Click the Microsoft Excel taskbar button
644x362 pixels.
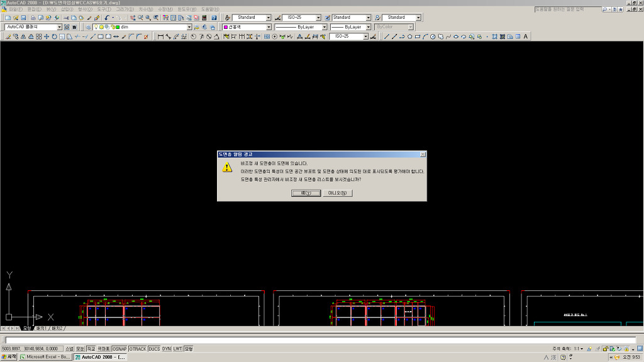click(45, 357)
